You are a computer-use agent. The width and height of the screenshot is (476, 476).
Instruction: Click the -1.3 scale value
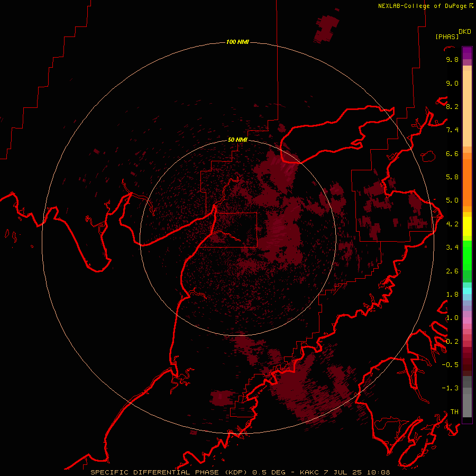coord(450,388)
